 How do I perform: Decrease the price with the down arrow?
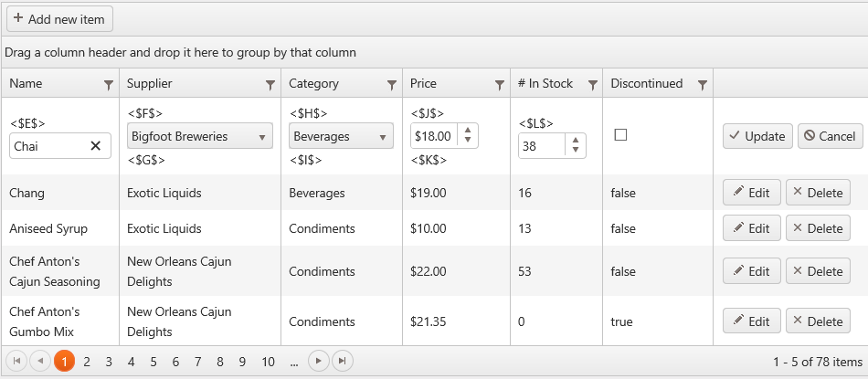[468, 140]
